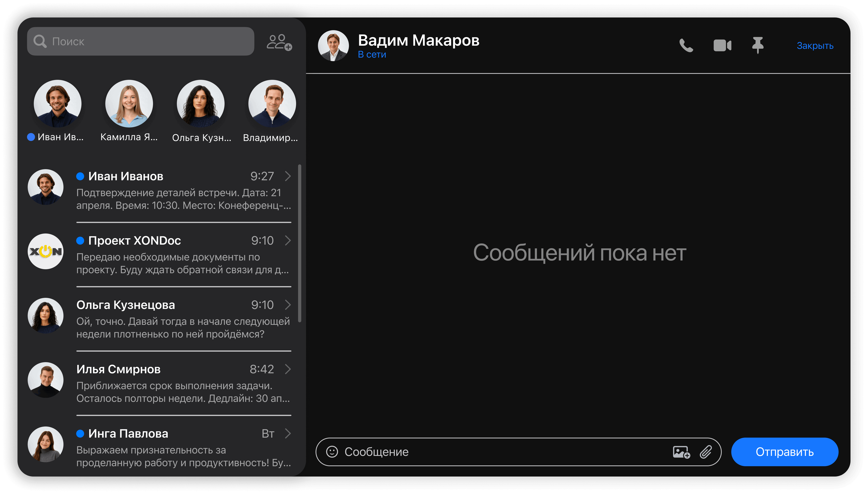Expand the Иван Иванов chat chevron

pyautogui.click(x=288, y=176)
